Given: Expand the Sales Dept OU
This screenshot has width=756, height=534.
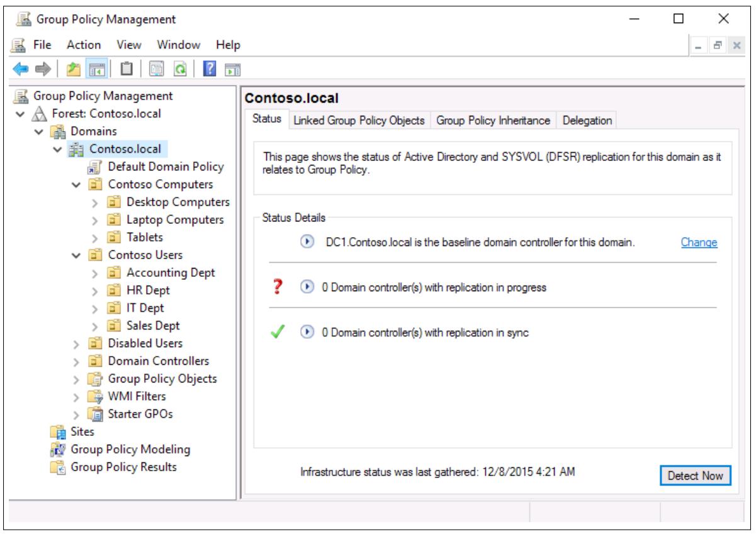Looking at the screenshot, I should point(94,326).
